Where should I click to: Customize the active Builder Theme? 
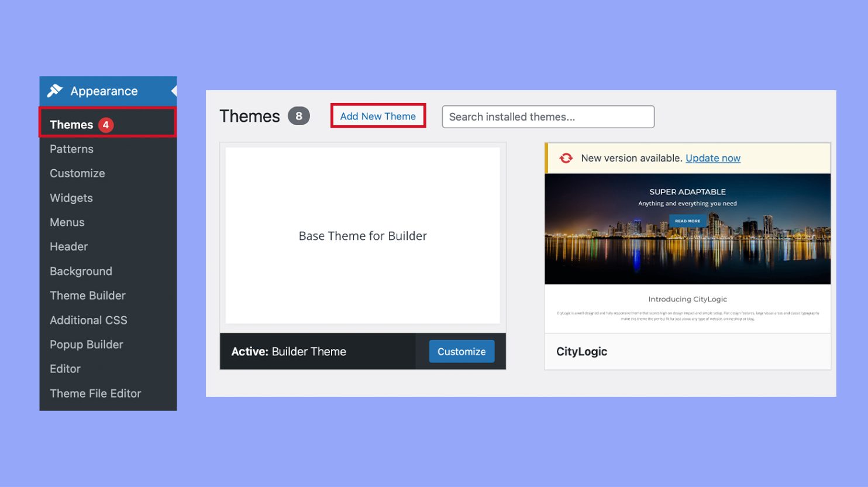click(x=461, y=351)
